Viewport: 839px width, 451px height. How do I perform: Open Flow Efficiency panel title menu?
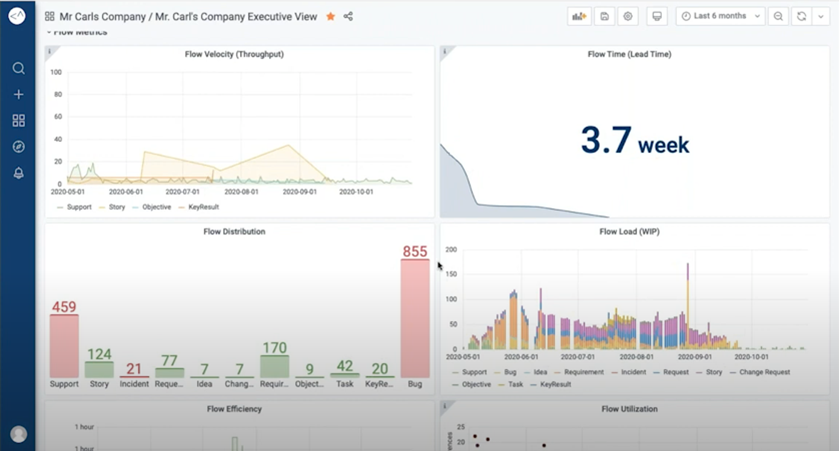pos(234,409)
